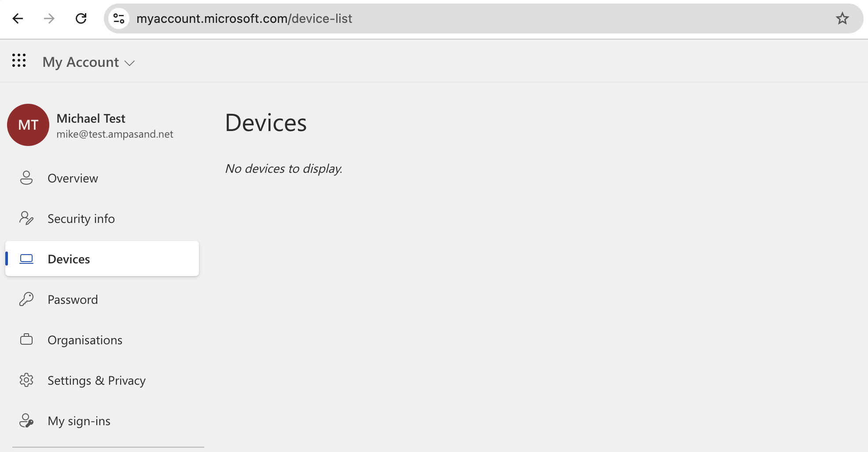Viewport: 868px width, 452px height.
Task: Bookmark this page with the star icon
Action: coord(842,18)
